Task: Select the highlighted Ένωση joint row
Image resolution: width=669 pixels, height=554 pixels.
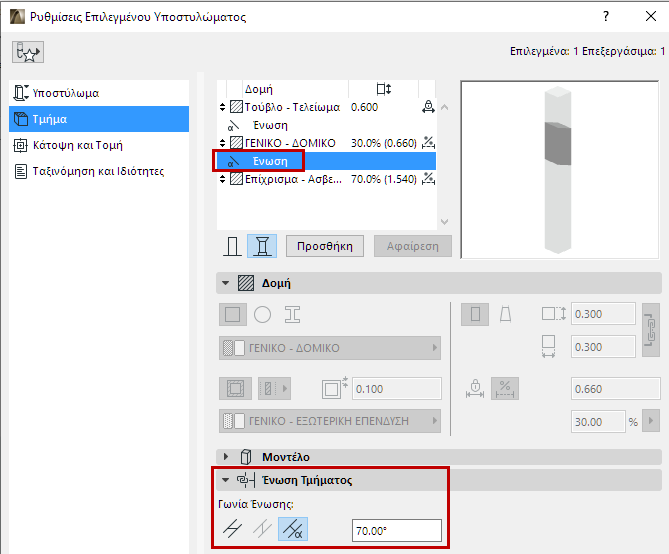Action: point(326,161)
